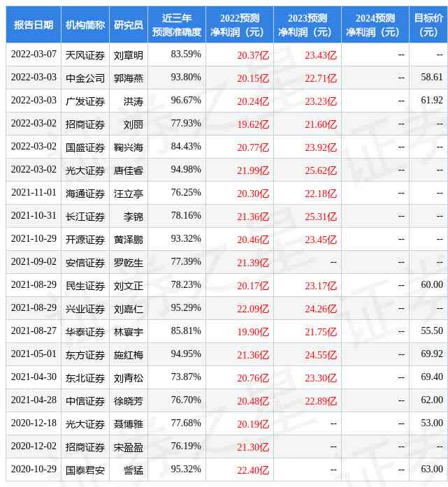The height and width of the screenshot is (487, 448).
Task: Click the 近三年预测准确度 column header
Action: [x=176, y=25]
